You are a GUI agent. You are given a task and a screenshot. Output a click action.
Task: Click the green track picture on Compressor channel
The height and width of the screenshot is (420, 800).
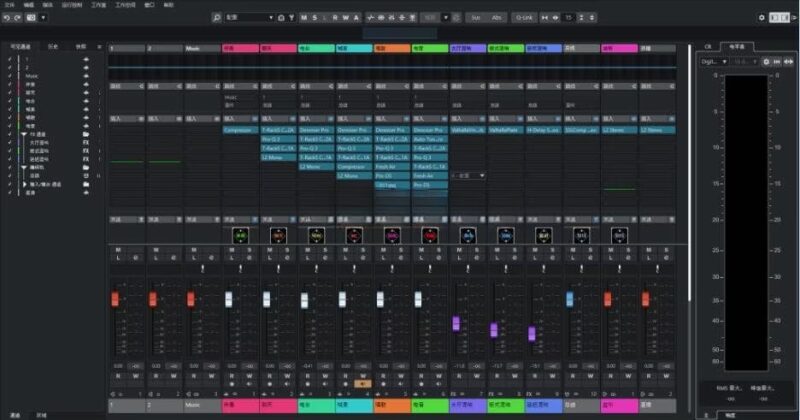click(x=240, y=236)
